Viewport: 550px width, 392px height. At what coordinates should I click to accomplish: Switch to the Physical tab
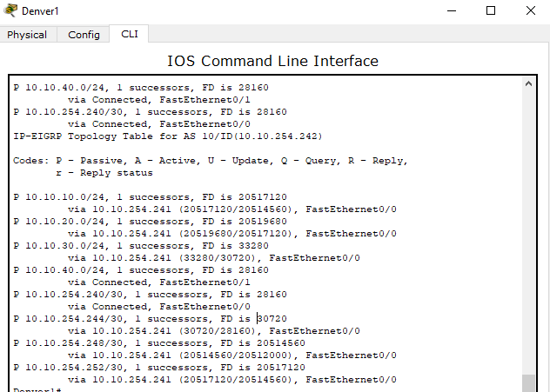(27, 35)
